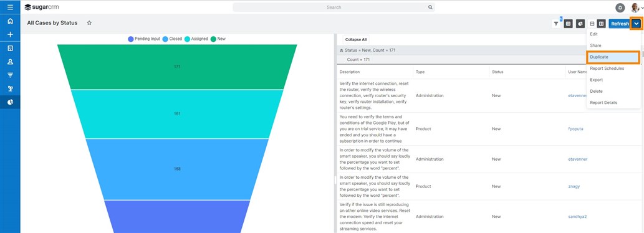This screenshot has height=233, width=644.
Task: Click description starting 'You need to verify'
Action: tap(374, 129)
